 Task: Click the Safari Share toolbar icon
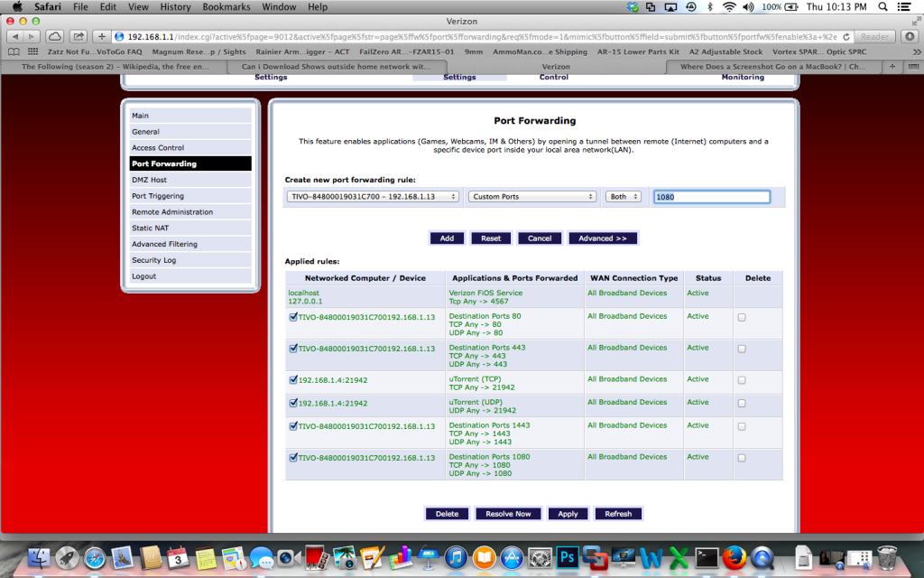(78, 36)
